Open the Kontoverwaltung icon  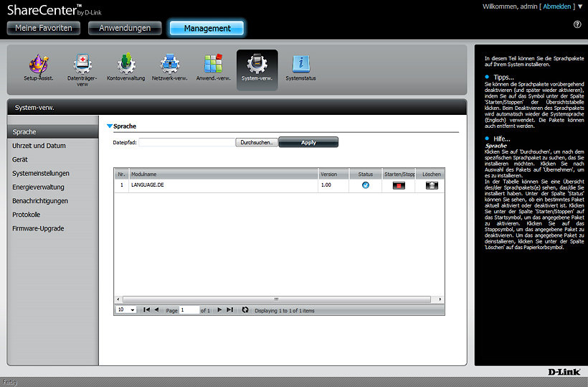(x=126, y=64)
